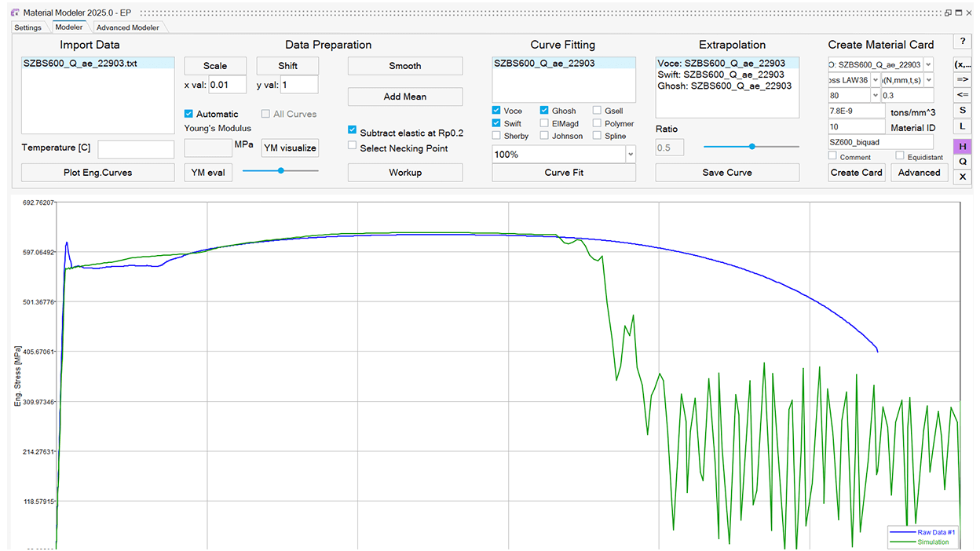Click the (x,... coordinates button
980x551 pixels.
click(x=962, y=64)
